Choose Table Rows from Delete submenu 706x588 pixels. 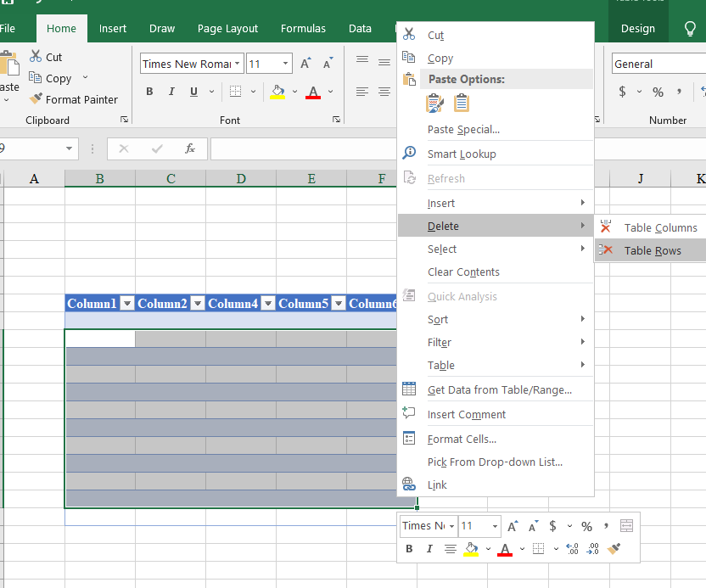652,250
